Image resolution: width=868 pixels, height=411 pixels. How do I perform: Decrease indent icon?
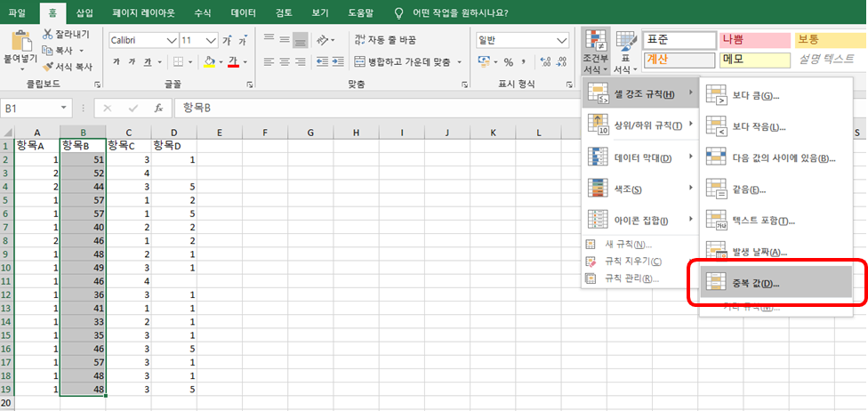pos(322,61)
